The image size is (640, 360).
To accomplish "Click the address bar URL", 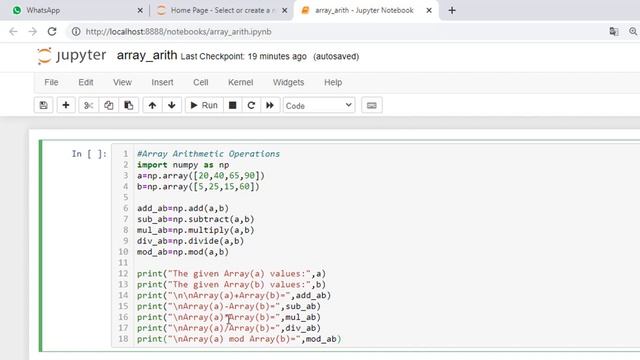I will [178, 32].
